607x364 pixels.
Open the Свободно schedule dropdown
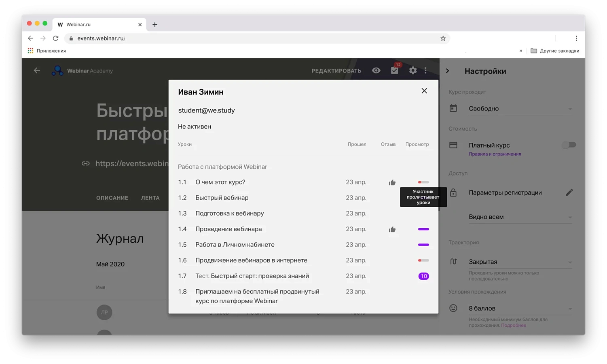point(520,108)
